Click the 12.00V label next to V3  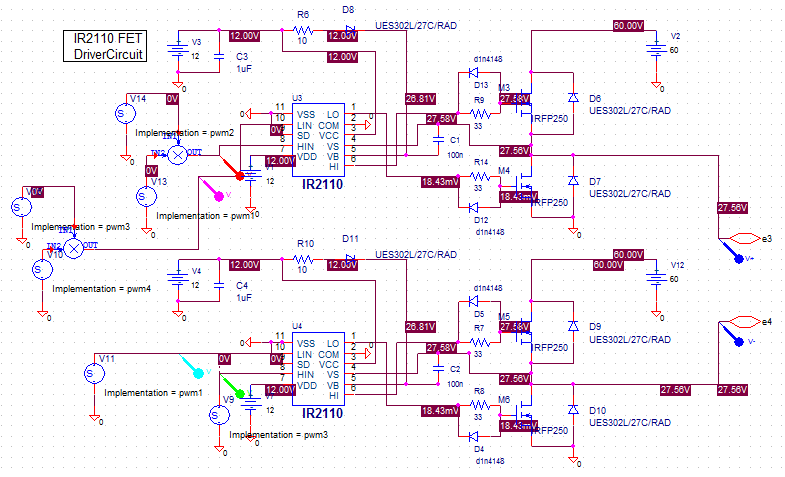click(244, 36)
